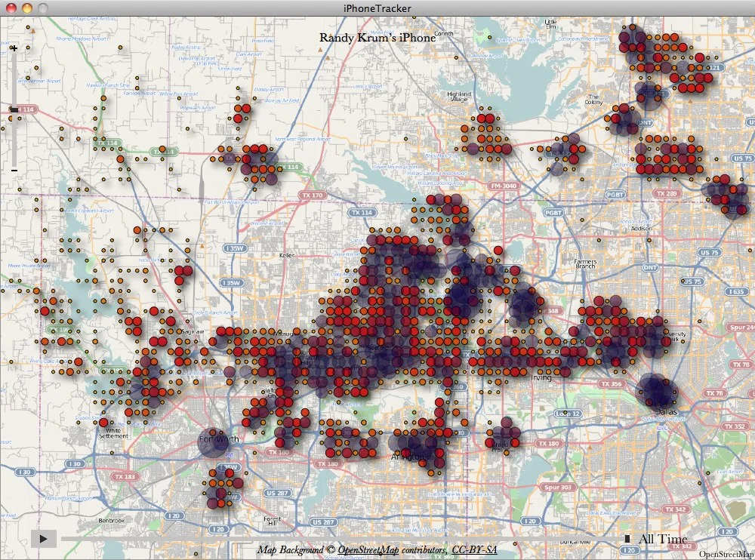Minimize the window with the yellow button
This screenshot has width=755, height=560.
click(27, 8)
